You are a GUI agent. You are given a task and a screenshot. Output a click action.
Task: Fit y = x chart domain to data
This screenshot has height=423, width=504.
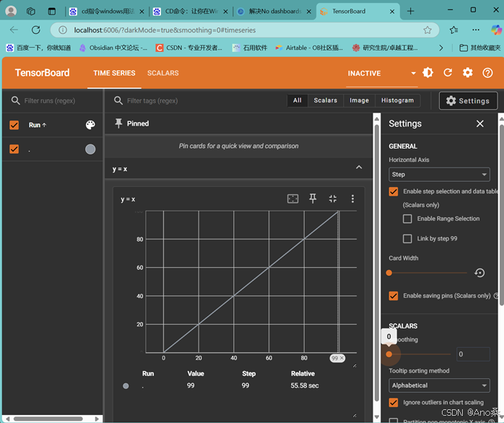coord(293,199)
